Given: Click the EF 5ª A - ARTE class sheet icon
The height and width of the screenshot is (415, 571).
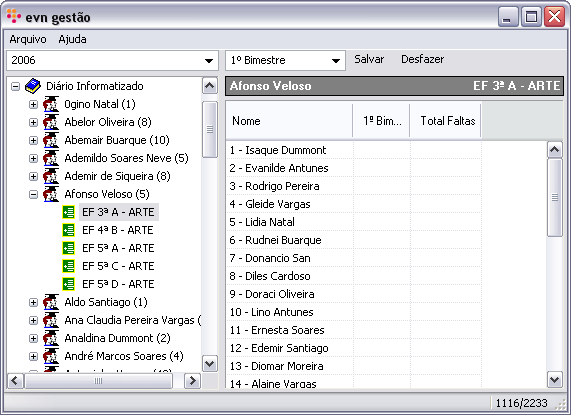Looking at the screenshot, I should [x=68, y=248].
